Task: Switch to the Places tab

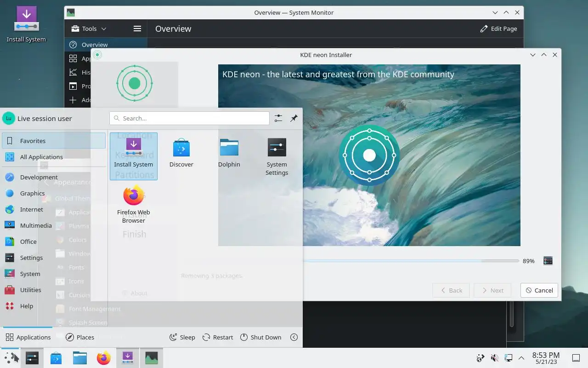Action: tap(80, 337)
